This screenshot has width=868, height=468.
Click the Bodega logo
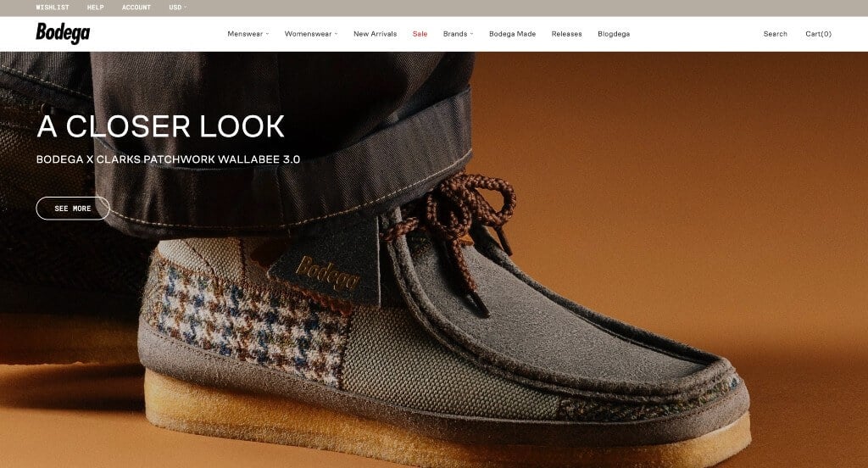(63, 33)
